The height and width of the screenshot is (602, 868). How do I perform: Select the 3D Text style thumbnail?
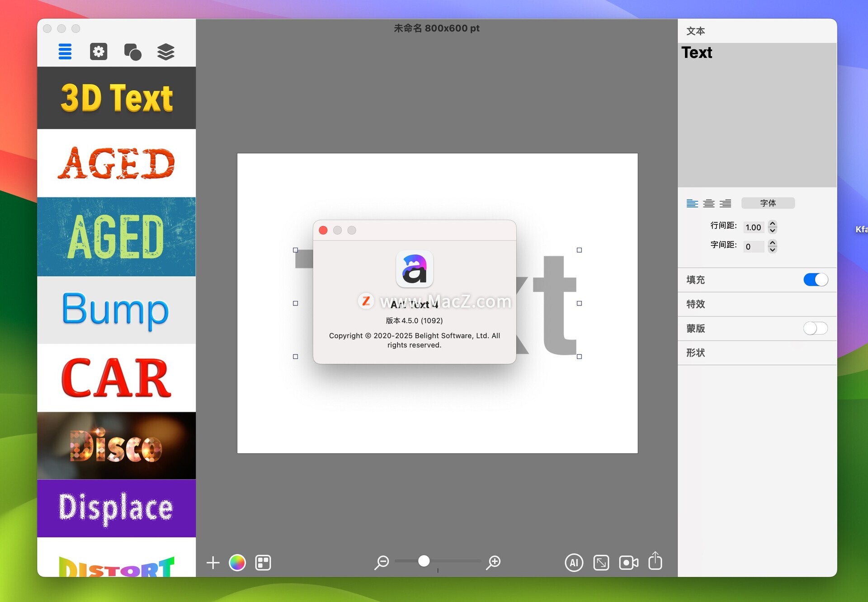click(117, 98)
